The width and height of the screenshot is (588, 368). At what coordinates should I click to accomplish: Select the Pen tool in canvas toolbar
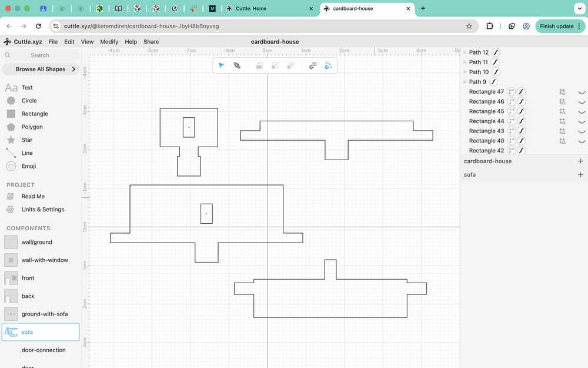pos(237,66)
